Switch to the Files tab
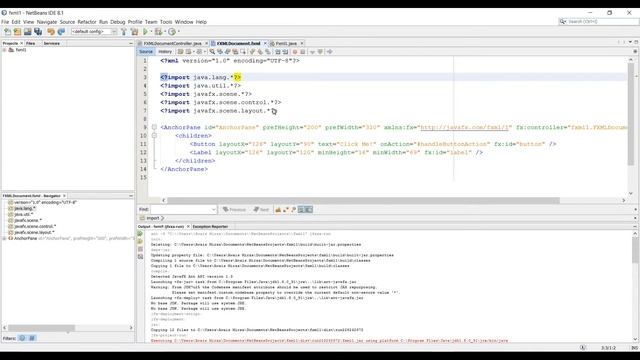Image resolution: width=640 pixels, height=360 pixels. click(31, 43)
